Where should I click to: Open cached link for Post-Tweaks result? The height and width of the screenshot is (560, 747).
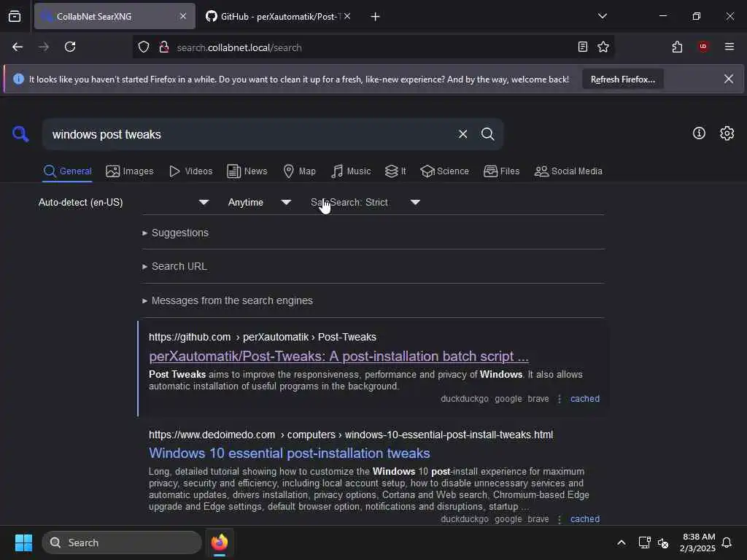[x=585, y=399]
